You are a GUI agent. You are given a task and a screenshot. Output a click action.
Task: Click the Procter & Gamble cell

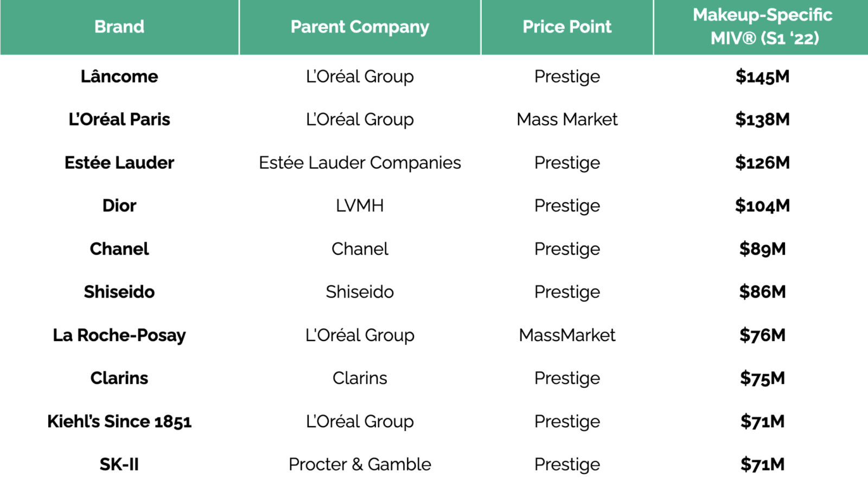pyautogui.click(x=360, y=464)
